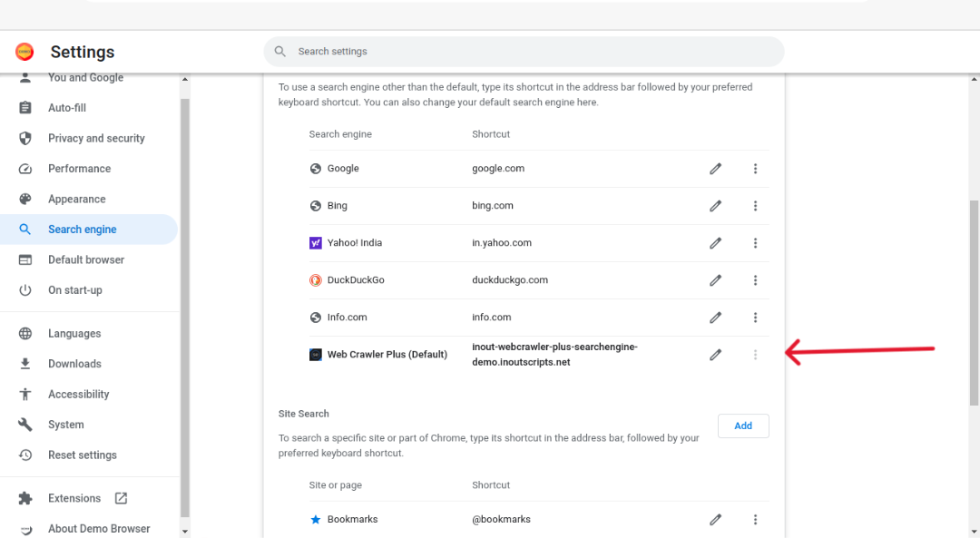Screen dimensions: 980x538
Task: Click sidebar scrollbar down arrow
Action: (x=184, y=531)
